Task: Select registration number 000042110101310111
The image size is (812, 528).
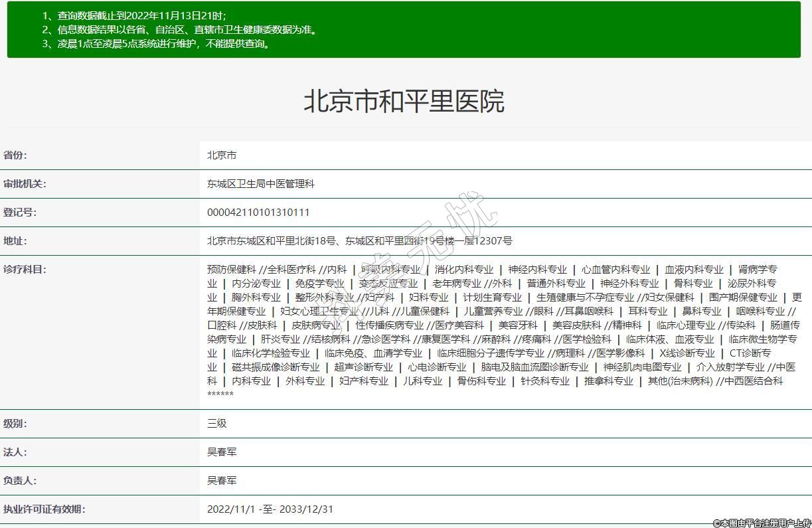Action: coord(258,213)
